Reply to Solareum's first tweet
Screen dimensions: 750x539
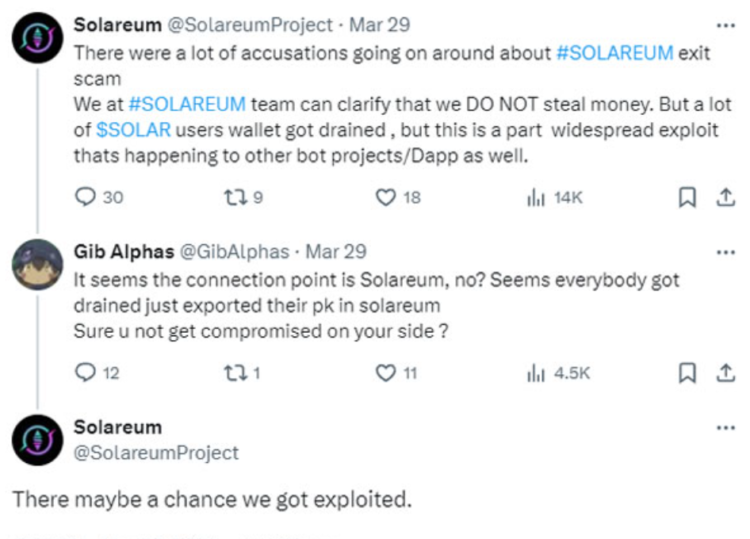pos(86,198)
